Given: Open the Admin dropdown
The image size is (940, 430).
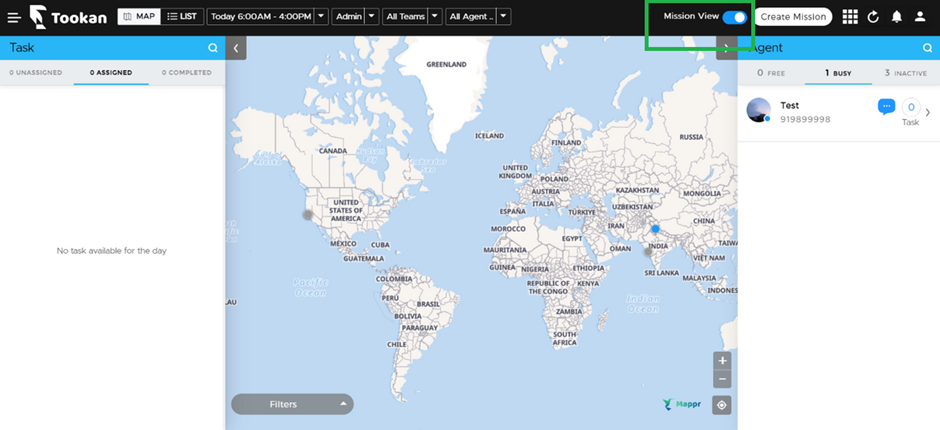Looking at the screenshot, I should pyautogui.click(x=348, y=17).
